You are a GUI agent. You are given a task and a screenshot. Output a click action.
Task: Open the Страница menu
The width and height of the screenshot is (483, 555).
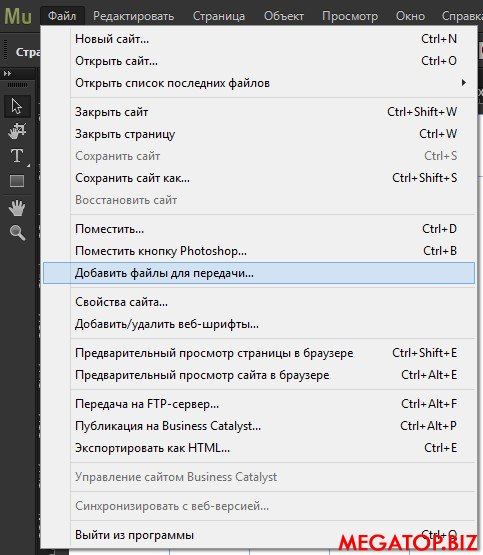pyautogui.click(x=219, y=16)
